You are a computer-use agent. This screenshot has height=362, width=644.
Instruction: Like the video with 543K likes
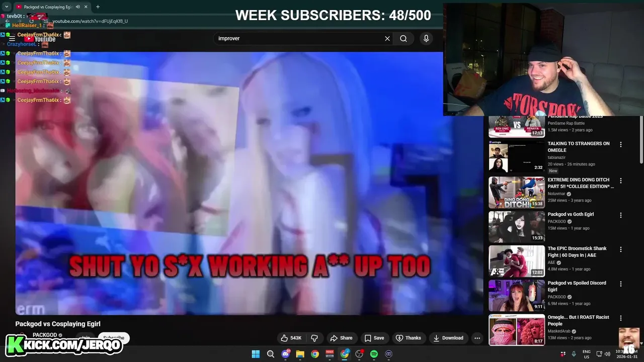[x=291, y=338]
